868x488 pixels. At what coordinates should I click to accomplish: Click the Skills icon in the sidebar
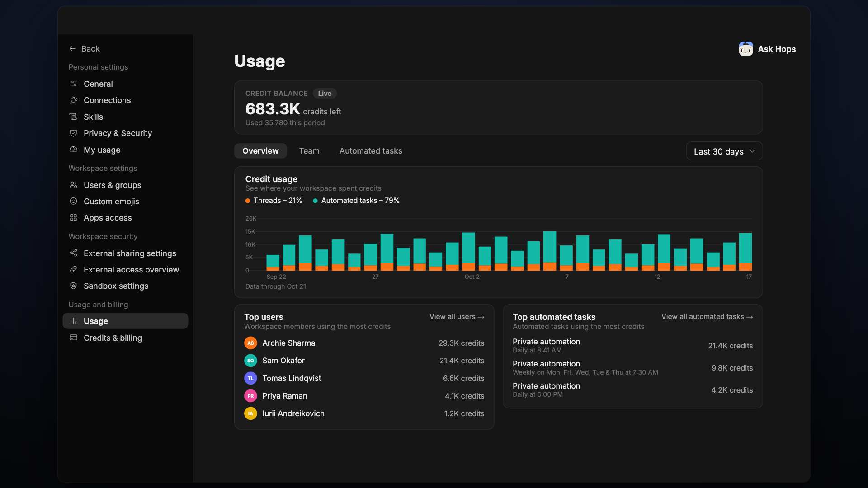pos(73,117)
